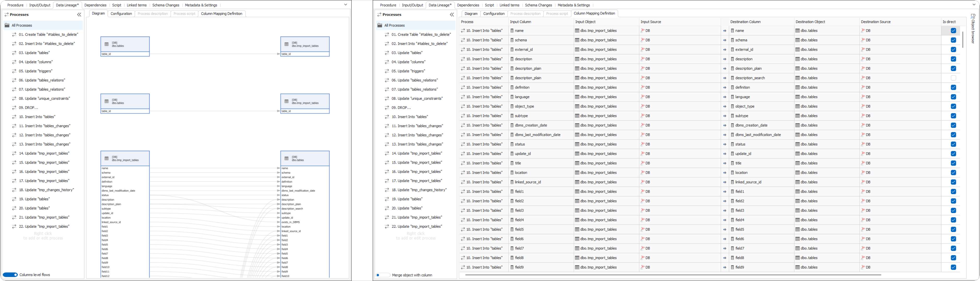Click the mapping arrow icon on the schema row
The height and width of the screenshot is (281, 980).
tap(724, 40)
